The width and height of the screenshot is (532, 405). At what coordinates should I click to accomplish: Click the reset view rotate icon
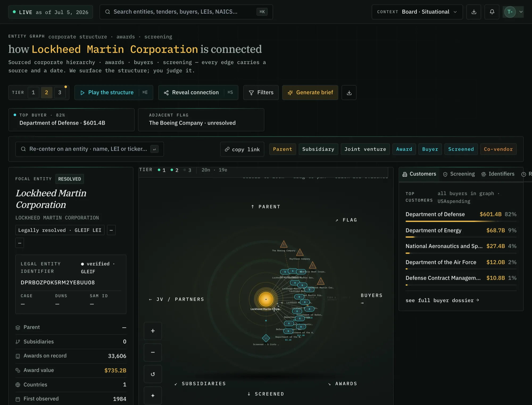pyautogui.click(x=153, y=374)
